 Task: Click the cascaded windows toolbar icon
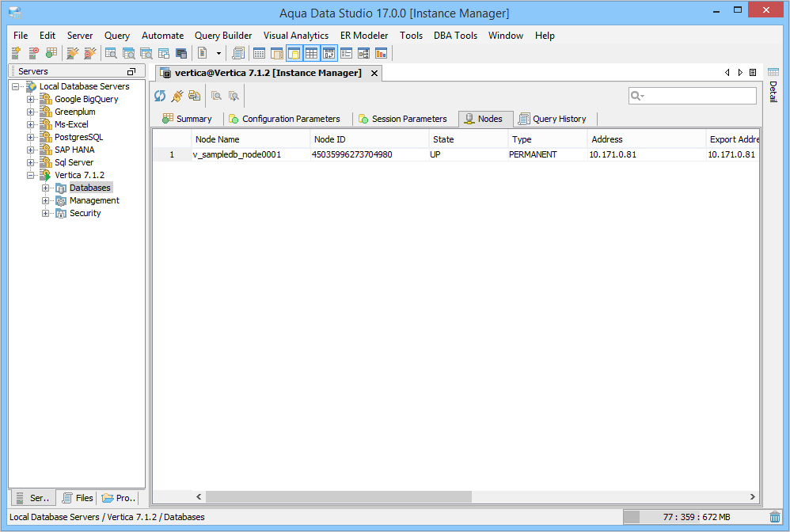click(164, 53)
